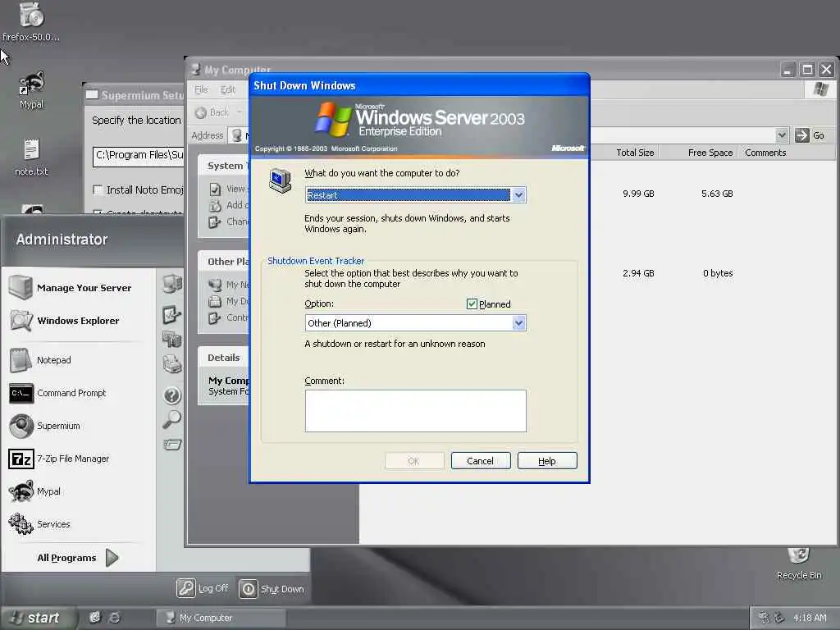The image size is (840, 630).
Task: Click the system tray icon beside the clock
Action: point(779,618)
